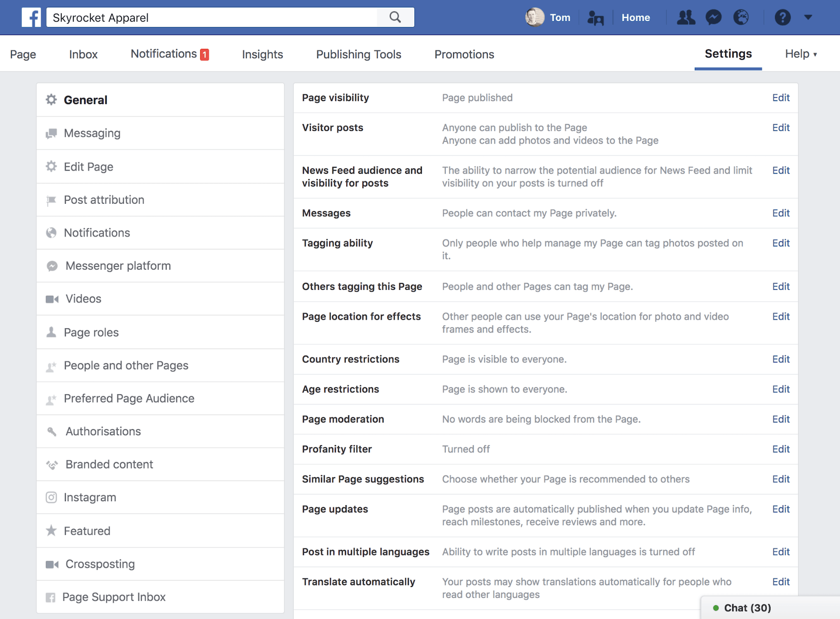Viewport: 840px width, 619px height.
Task: Click the globe notifications icon
Action: (741, 17)
